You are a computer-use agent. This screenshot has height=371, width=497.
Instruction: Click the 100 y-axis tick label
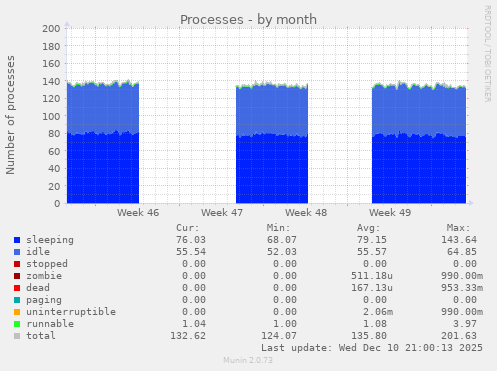[x=51, y=116]
